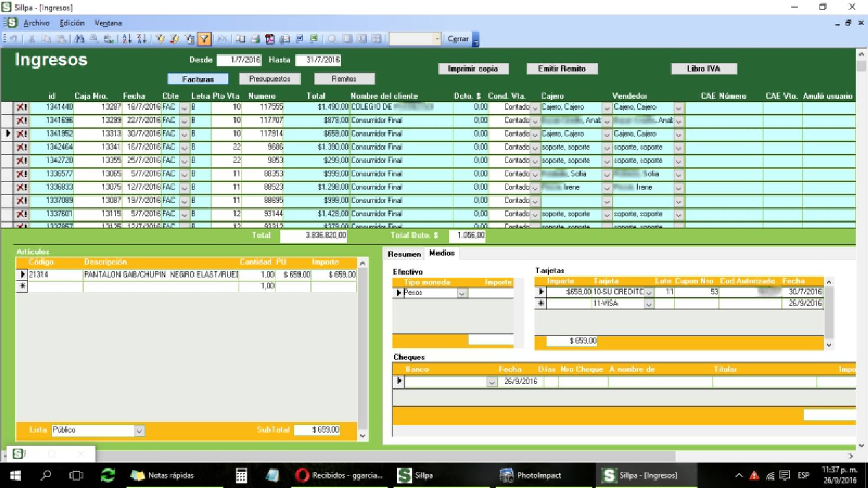The width and height of the screenshot is (868, 488).
Task: Sort descending with the Z-A toolbar icon
Action: pos(141,39)
